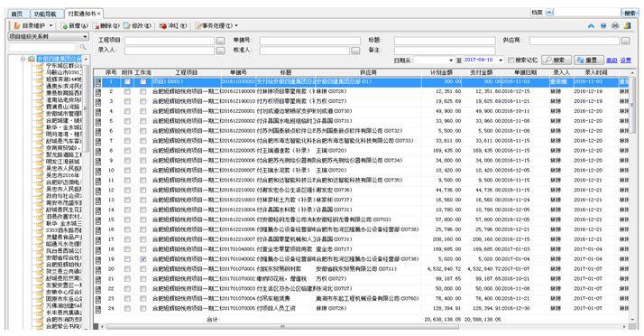Open the 工程项目 lookup ellipsis button
Viewport: 644px width, 336px height.
coord(221,41)
